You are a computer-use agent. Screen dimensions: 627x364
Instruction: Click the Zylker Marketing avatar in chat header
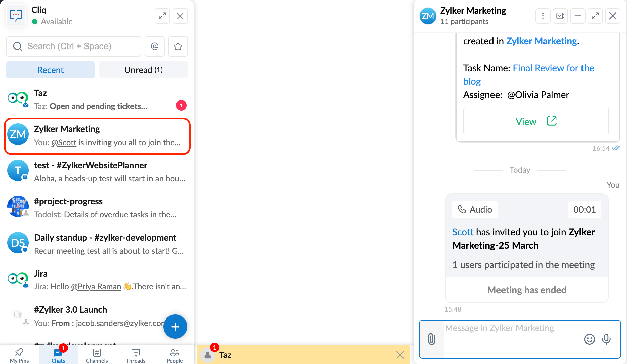click(428, 16)
